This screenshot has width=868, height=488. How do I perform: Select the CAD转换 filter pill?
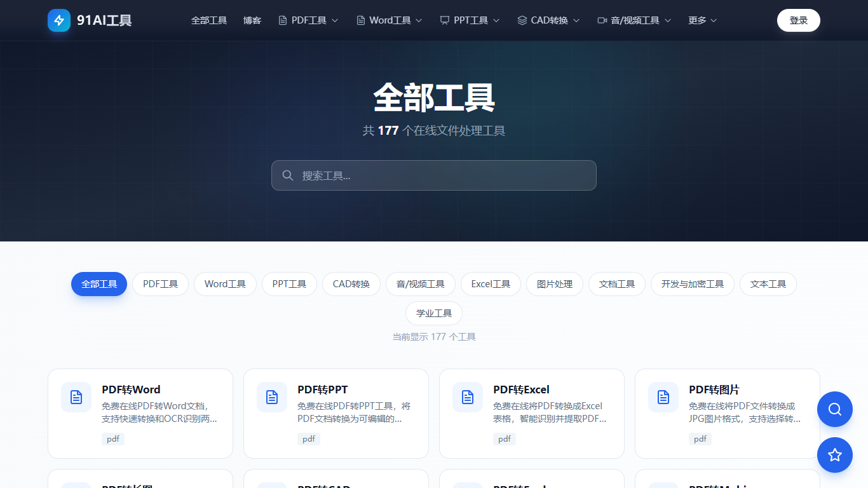(x=351, y=284)
